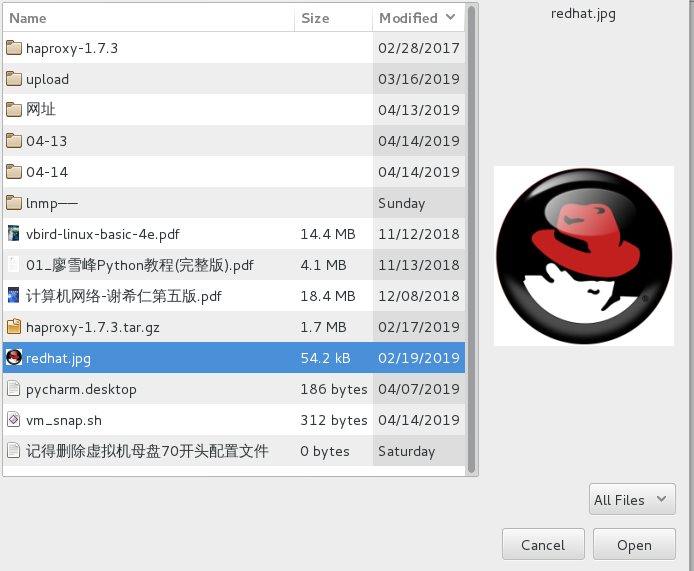Click the 186 bytes size cell
The height and width of the screenshot is (571, 694).
pos(334,389)
